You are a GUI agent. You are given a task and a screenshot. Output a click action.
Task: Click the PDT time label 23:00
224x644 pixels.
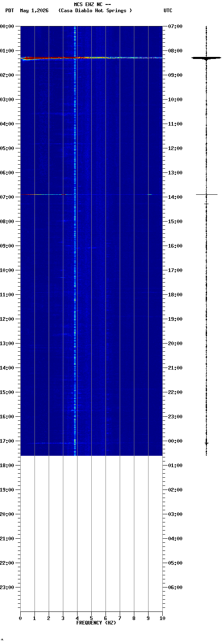(x=7, y=587)
